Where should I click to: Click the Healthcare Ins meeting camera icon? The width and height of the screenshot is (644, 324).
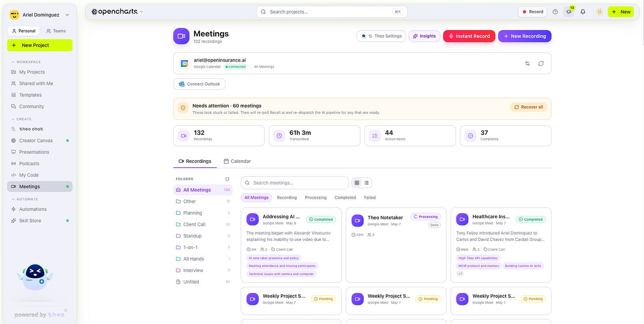pos(462,219)
